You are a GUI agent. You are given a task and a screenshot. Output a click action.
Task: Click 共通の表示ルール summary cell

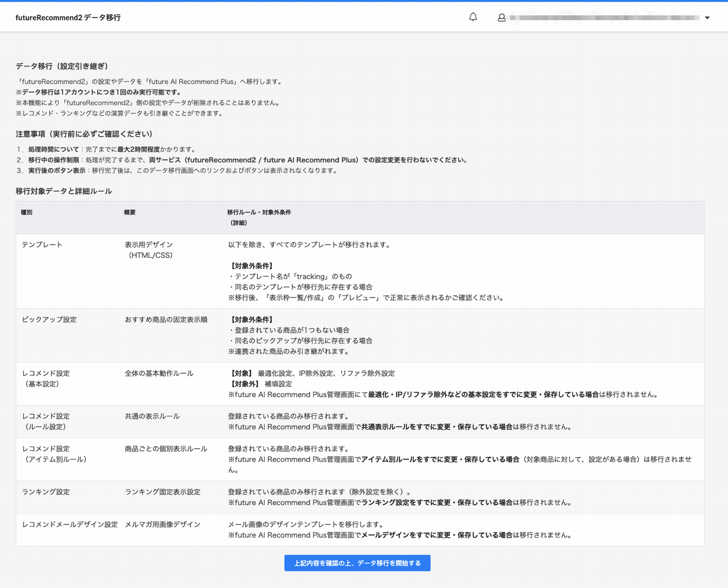152,416
